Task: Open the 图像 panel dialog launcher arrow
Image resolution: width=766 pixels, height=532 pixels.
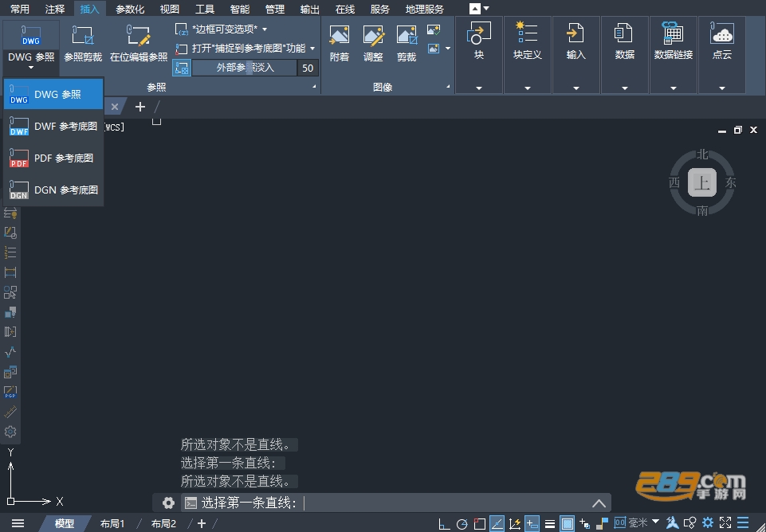Action: [x=448, y=86]
